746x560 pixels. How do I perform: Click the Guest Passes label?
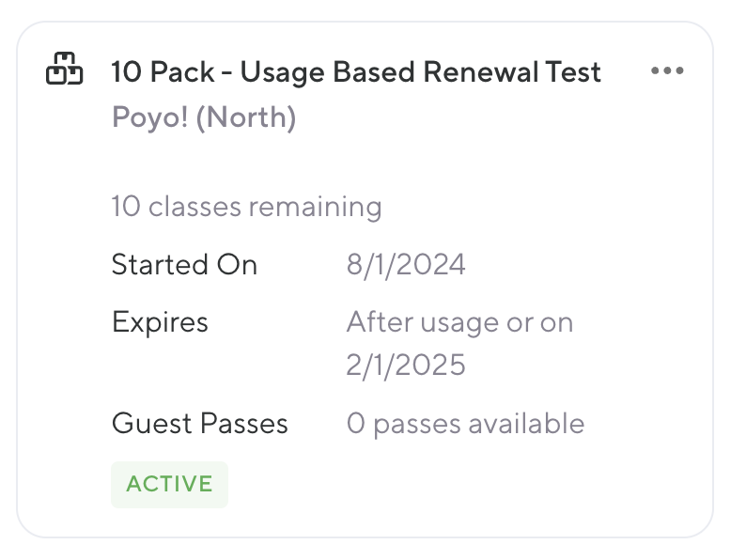[199, 424]
